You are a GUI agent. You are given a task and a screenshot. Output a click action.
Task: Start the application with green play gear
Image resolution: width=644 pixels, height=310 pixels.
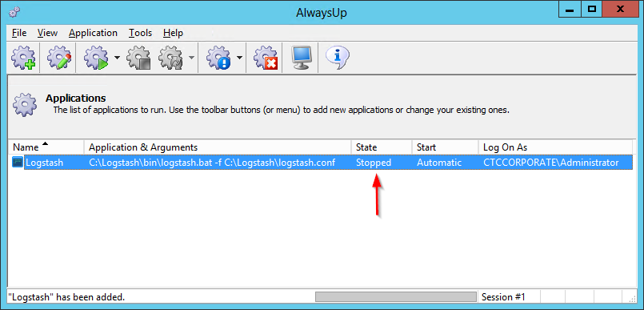pyautogui.click(x=96, y=58)
